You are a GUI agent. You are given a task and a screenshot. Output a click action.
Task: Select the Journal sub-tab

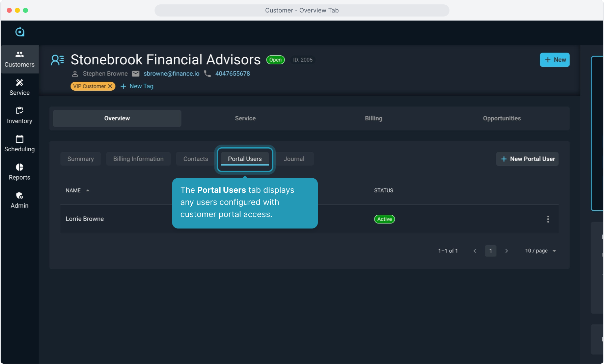click(x=294, y=159)
